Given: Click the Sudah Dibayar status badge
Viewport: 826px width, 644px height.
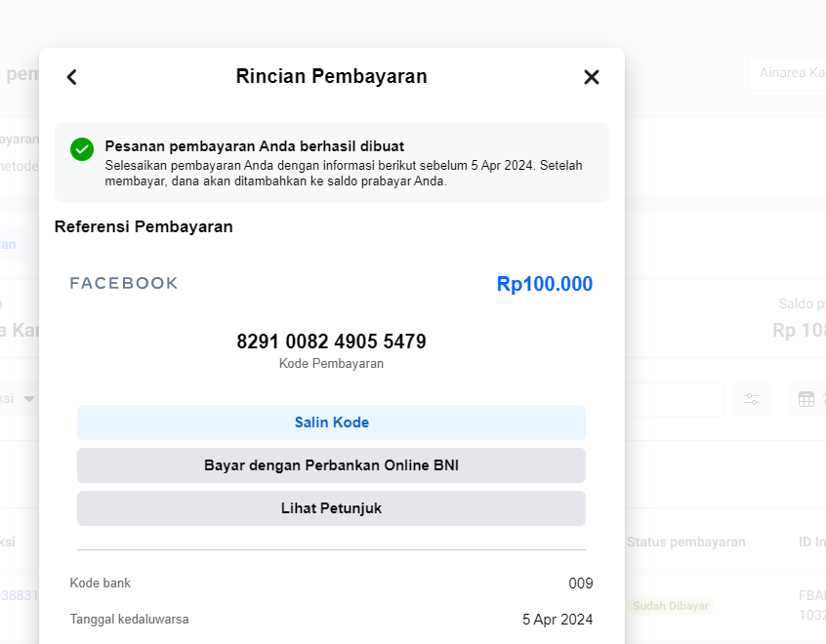Looking at the screenshot, I should tap(670, 606).
